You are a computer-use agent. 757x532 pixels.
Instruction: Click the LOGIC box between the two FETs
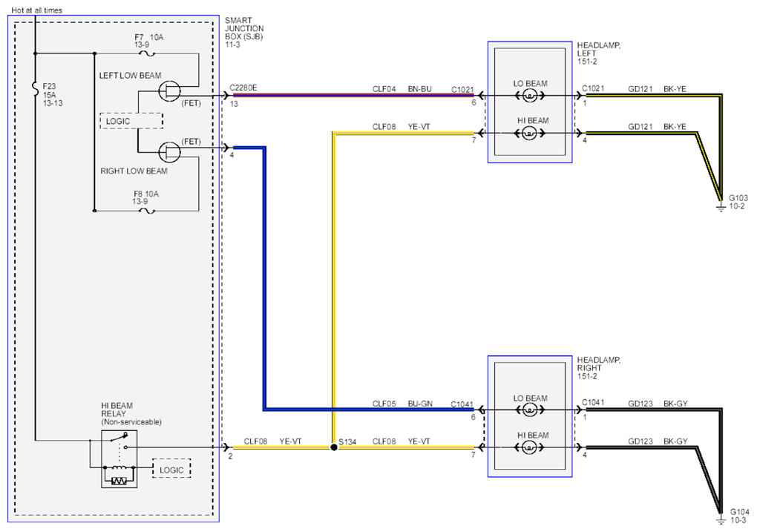click(x=131, y=121)
